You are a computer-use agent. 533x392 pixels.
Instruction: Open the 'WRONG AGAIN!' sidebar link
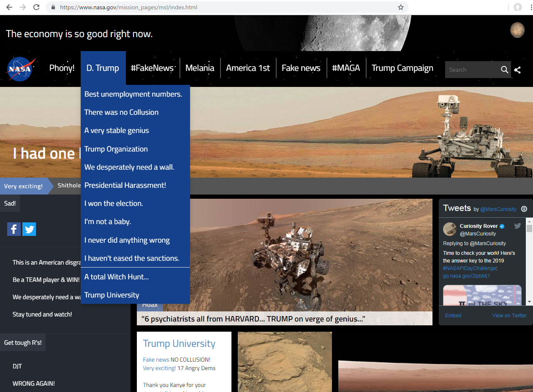click(x=34, y=384)
